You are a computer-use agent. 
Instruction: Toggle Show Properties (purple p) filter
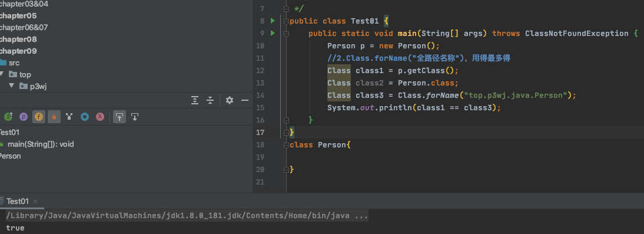pos(24,117)
